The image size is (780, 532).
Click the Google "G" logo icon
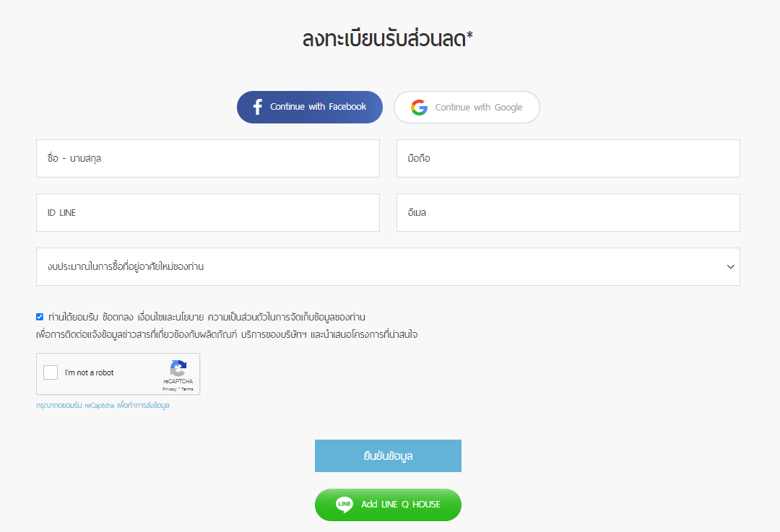coord(420,108)
